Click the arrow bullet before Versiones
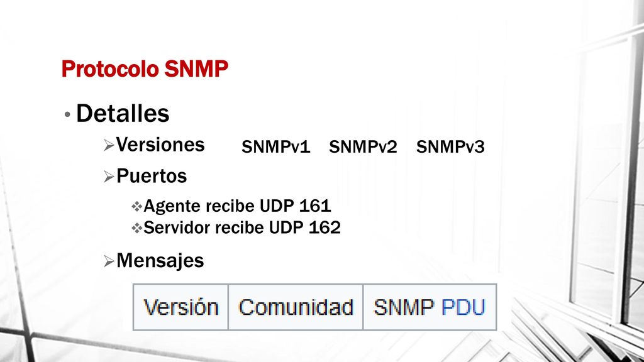Screen dimensions: 644x362 click(109, 145)
